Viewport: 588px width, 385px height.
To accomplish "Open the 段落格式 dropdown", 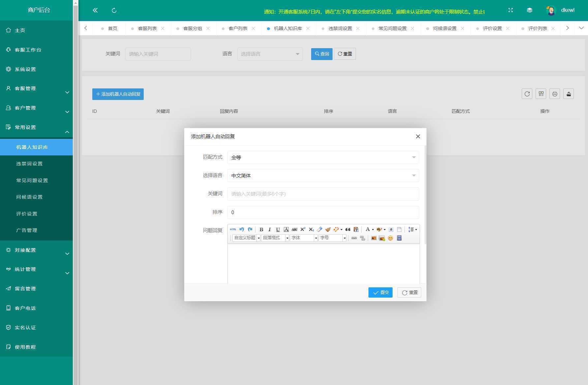I will 275,238.
